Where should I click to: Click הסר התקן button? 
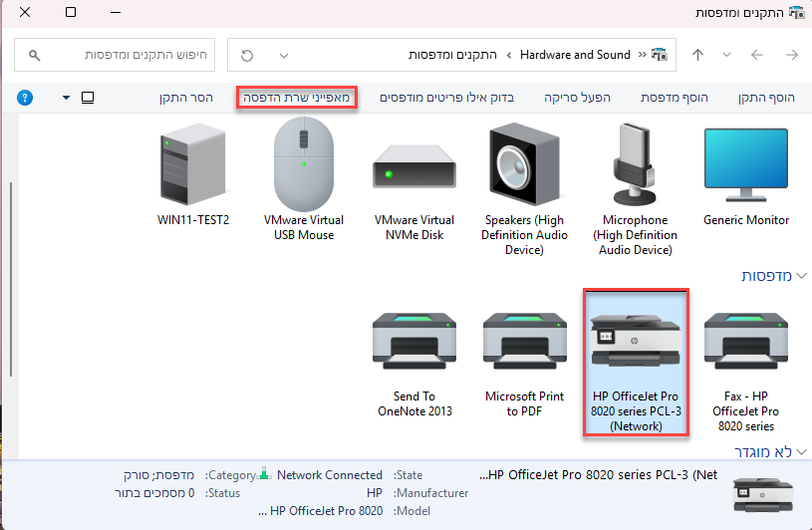(x=186, y=98)
